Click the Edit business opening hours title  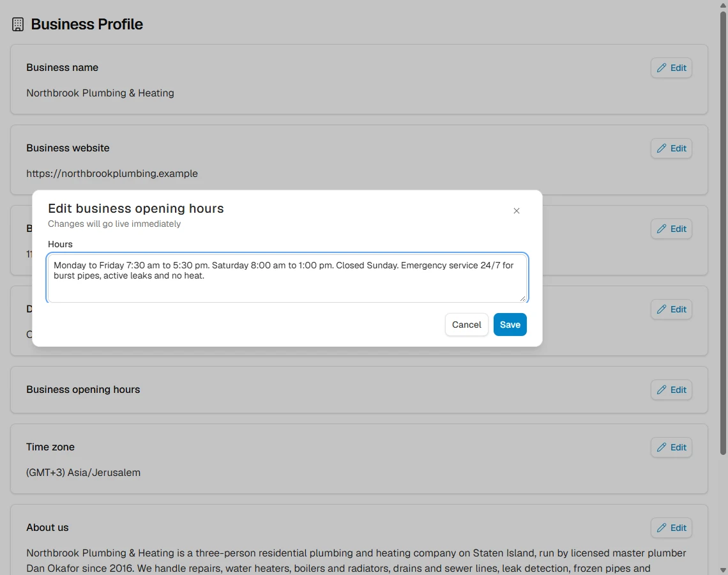click(x=135, y=208)
